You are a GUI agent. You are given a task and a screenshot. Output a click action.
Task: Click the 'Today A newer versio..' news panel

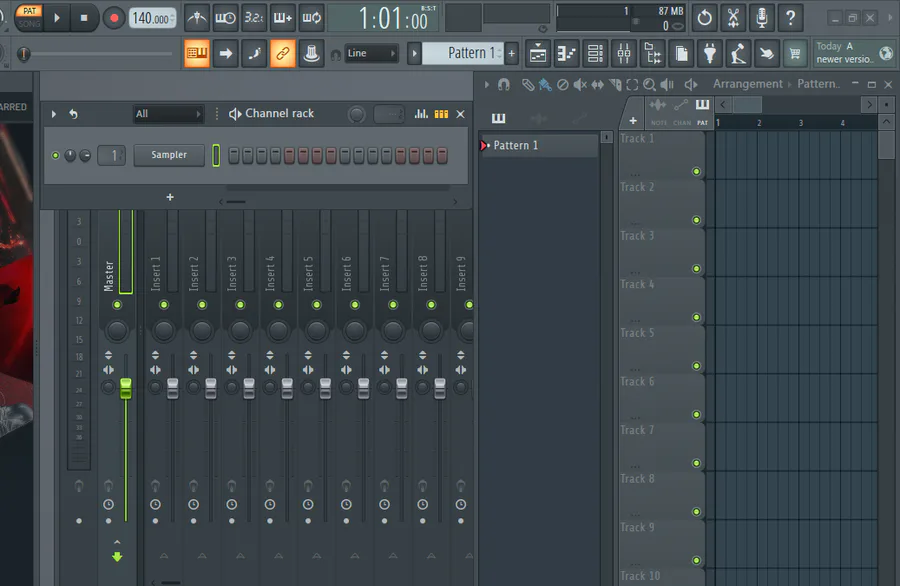point(854,53)
